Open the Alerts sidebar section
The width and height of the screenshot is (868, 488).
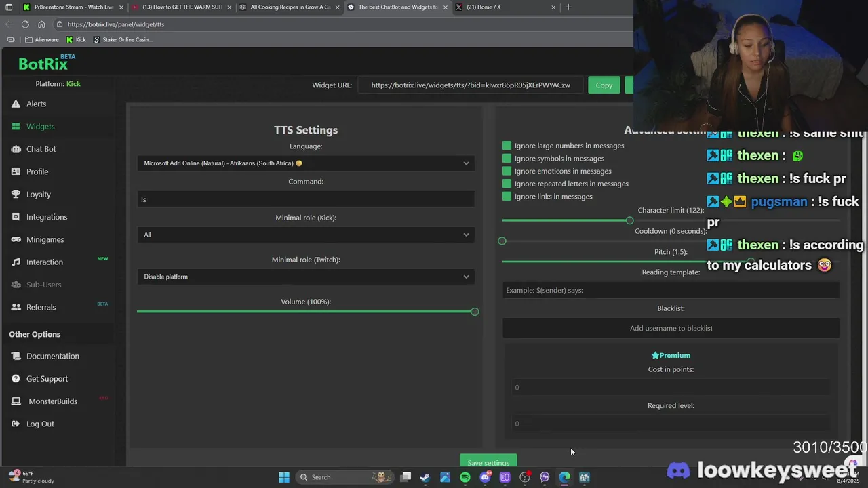36,104
